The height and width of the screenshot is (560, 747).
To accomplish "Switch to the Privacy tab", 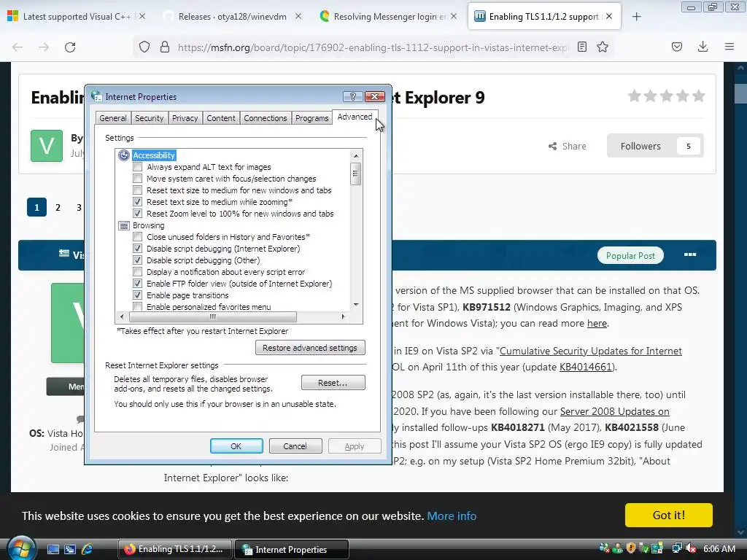I will (185, 118).
